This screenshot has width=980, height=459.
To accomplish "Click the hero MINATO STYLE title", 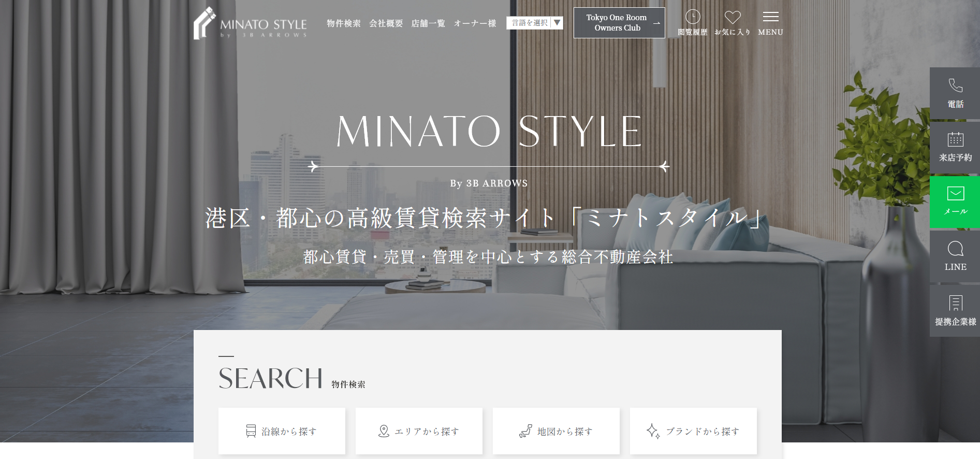I will (x=489, y=131).
